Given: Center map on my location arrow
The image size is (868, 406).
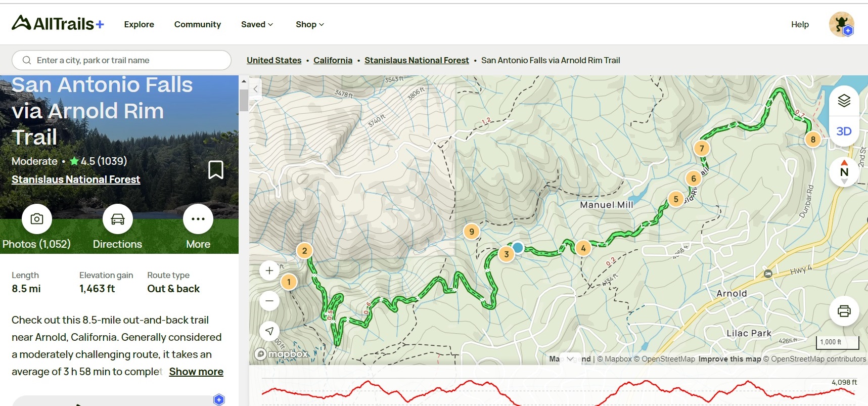Looking at the screenshot, I should 269,331.
